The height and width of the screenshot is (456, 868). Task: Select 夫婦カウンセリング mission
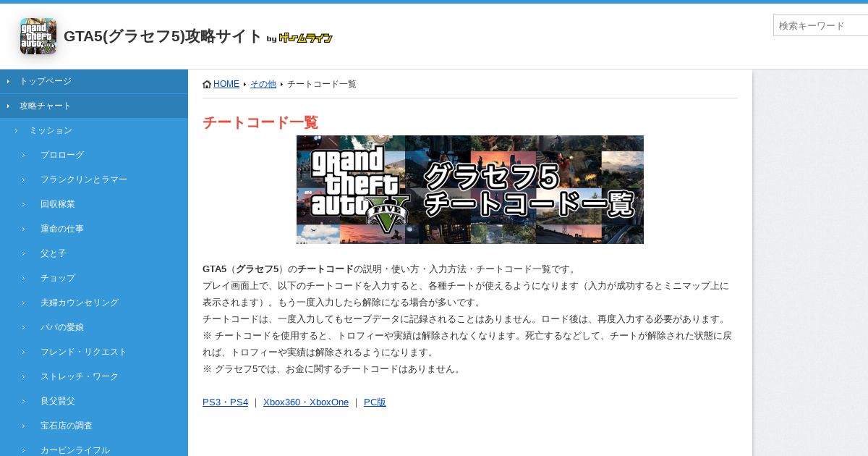coord(94,303)
